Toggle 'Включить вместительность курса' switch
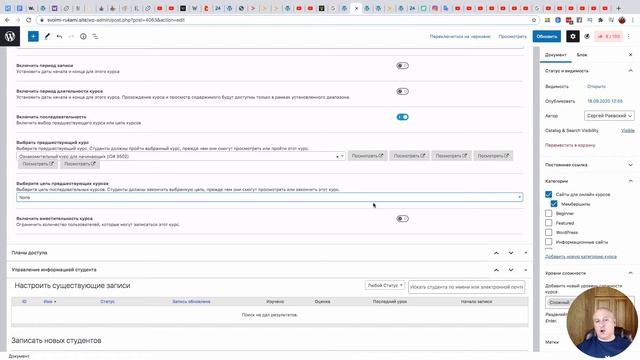 402,219
